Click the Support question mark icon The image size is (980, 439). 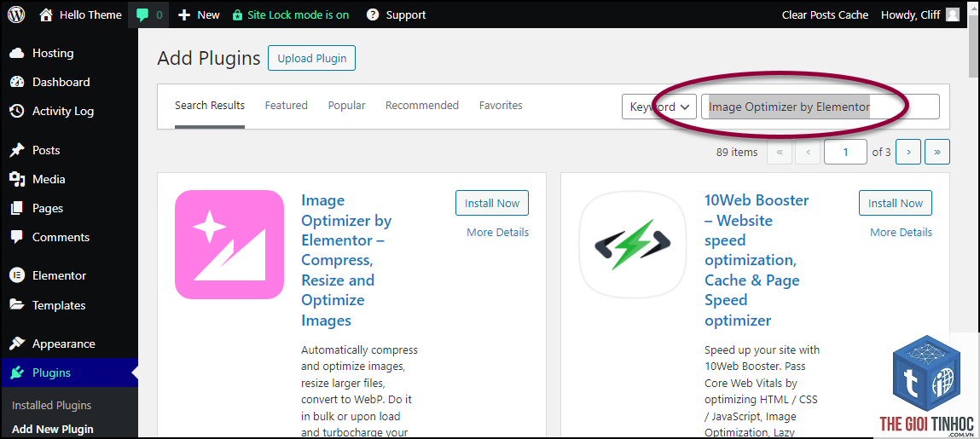(373, 14)
